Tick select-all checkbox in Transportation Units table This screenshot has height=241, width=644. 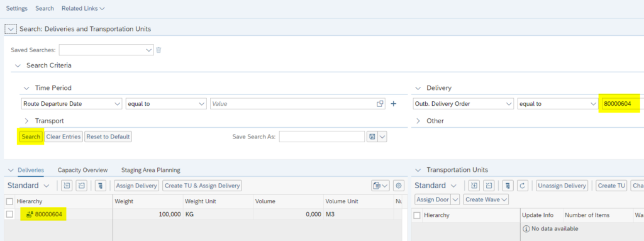pos(417,215)
